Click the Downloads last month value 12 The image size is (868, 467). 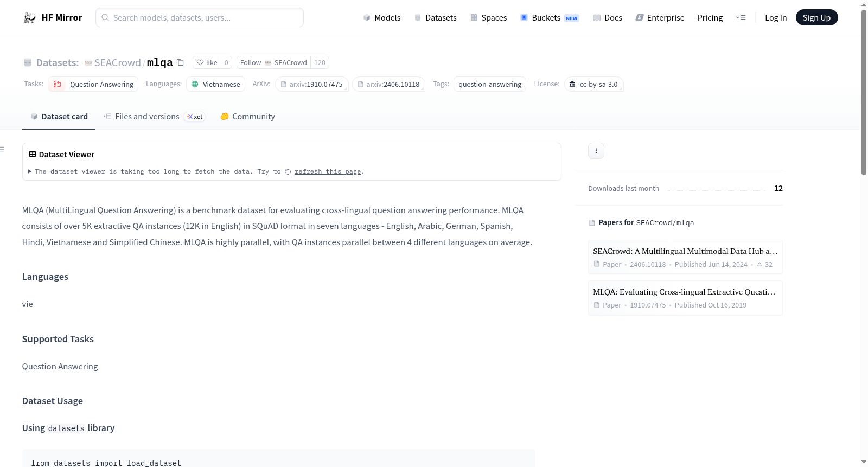pyautogui.click(x=778, y=188)
